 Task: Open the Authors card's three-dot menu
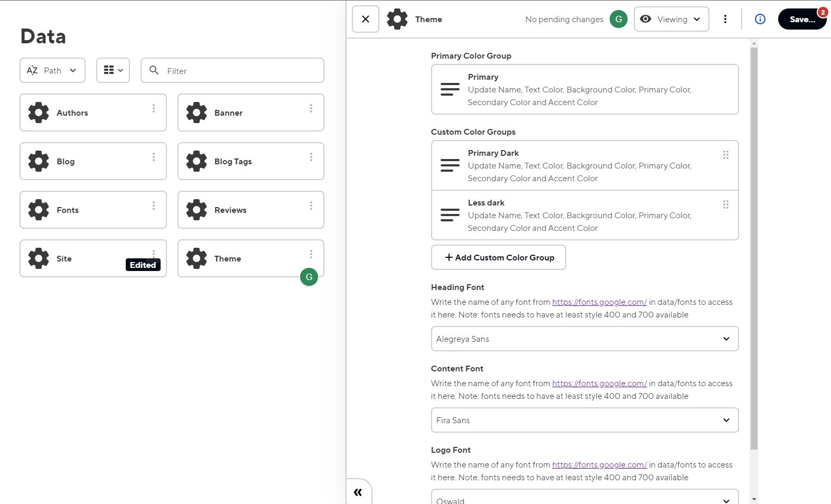coord(154,108)
